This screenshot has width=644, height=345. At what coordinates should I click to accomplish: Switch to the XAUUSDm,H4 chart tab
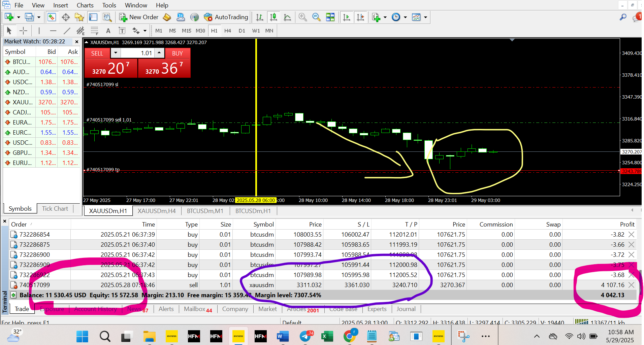tap(157, 211)
